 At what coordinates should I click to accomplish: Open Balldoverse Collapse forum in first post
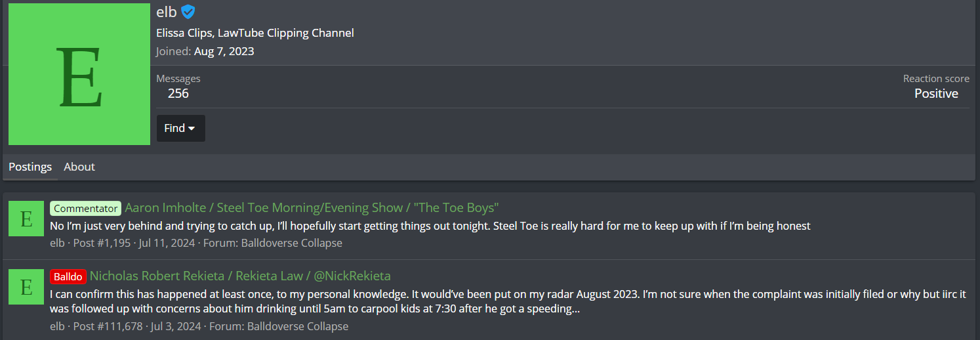(291, 243)
